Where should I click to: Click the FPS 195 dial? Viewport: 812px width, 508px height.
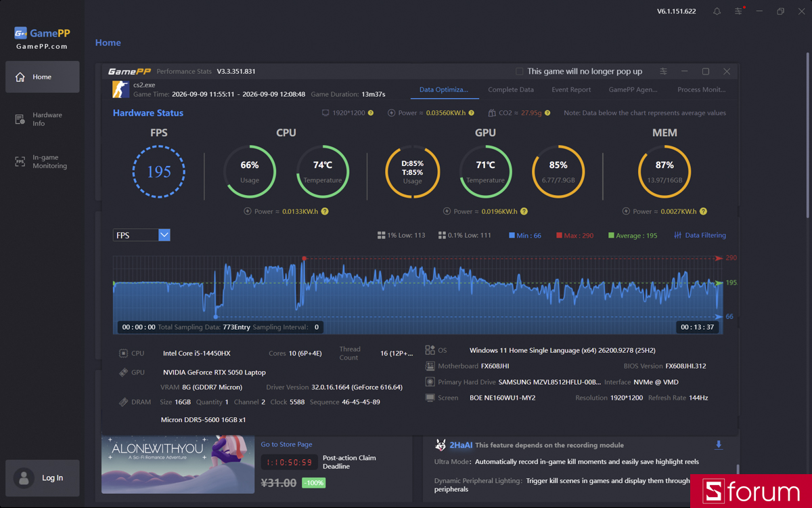click(x=159, y=171)
